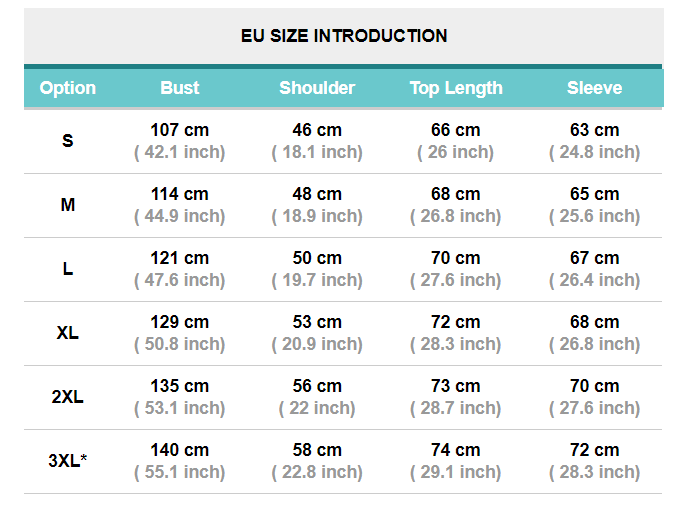Select the 3XL* size option label
Viewport: 679px width, 524px height.
click(x=68, y=461)
